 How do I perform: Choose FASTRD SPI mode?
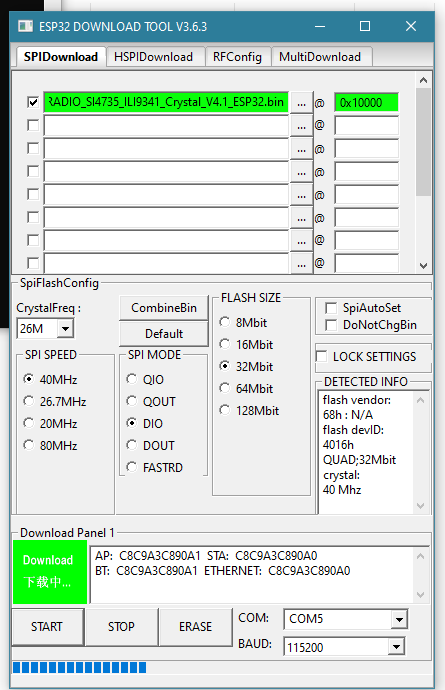tap(132, 467)
